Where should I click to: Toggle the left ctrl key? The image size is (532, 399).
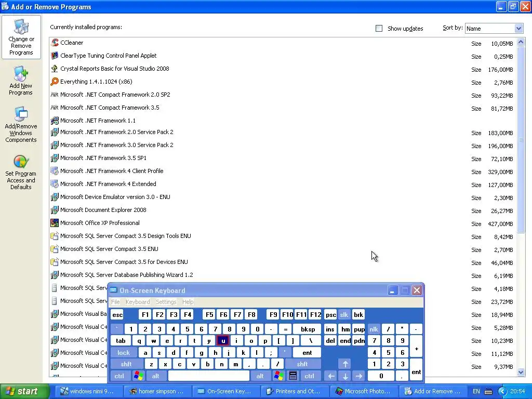pyautogui.click(x=119, y=376)
